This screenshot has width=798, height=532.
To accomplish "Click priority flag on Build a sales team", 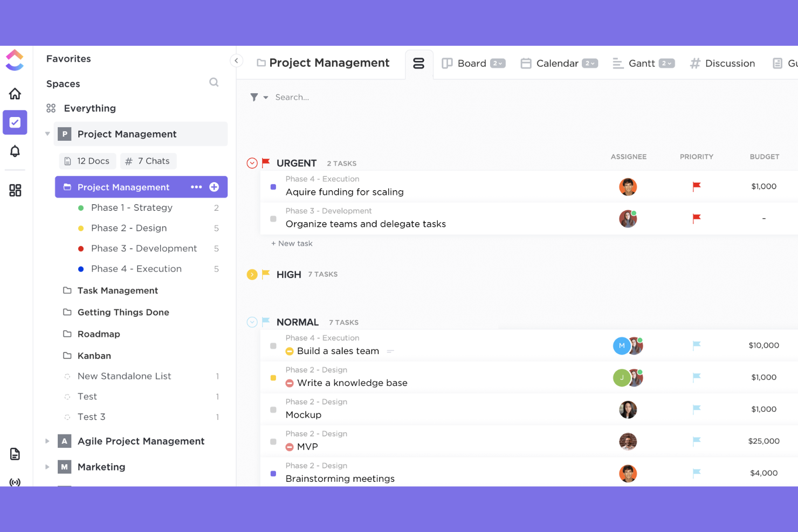I will click(697, 345).
